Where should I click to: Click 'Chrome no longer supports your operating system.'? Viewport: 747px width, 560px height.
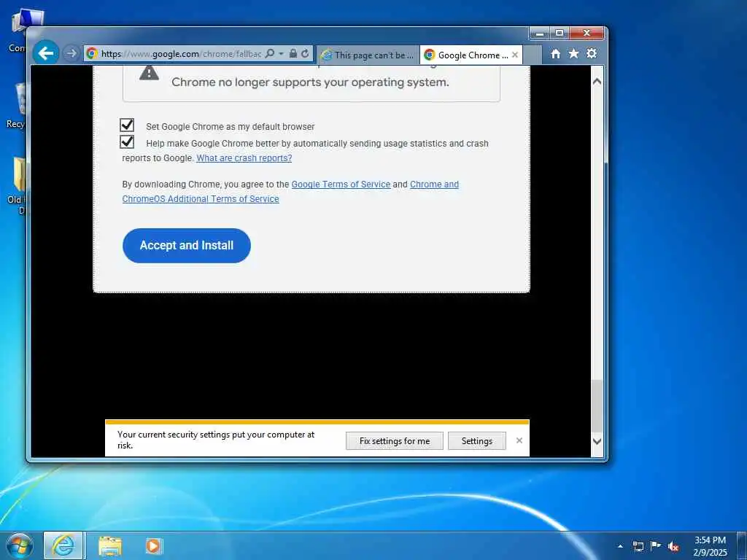pyautogui.click(x=310, y=82)
